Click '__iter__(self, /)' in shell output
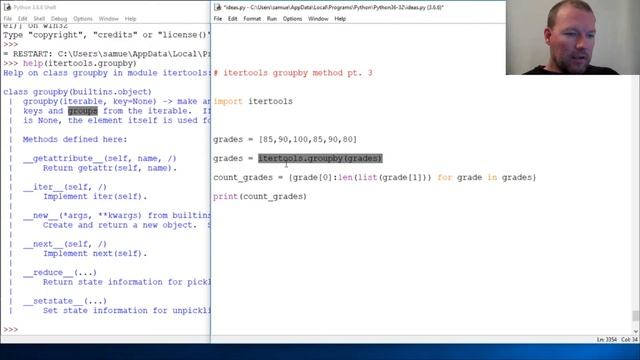 point(65,187)
